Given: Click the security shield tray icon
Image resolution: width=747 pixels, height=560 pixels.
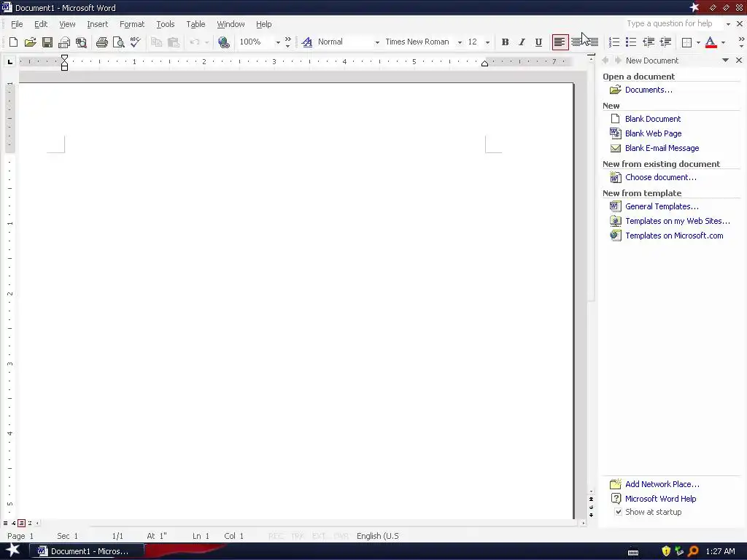Looking at the screenshot, I should point(665,551).
